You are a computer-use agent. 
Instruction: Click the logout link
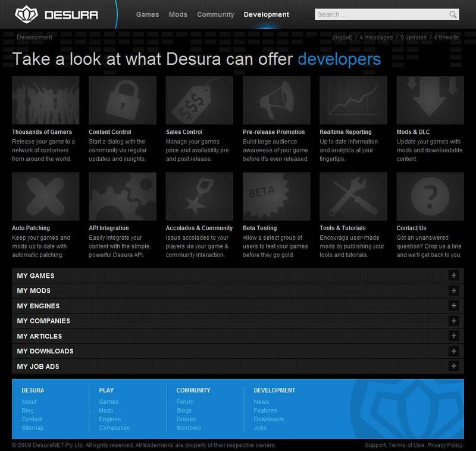pos(343,37)
